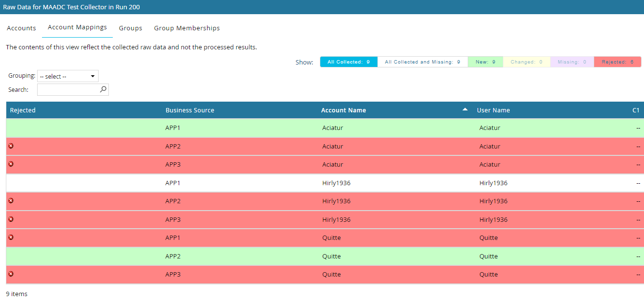Click rejected icon for APP3 Hirly1936 row
The image size is (644, 301).
[11, 219]
